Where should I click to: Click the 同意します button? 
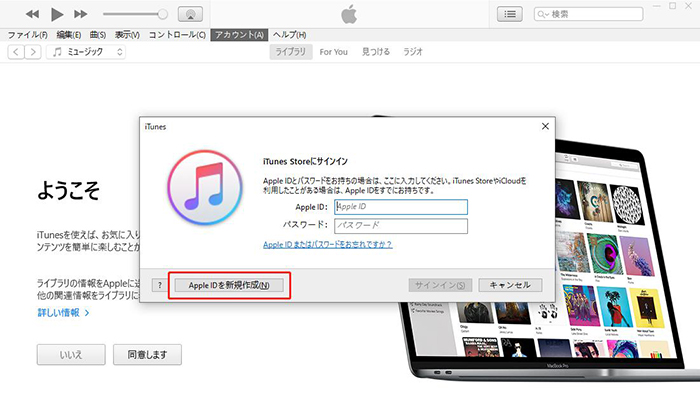click(147, 355)
